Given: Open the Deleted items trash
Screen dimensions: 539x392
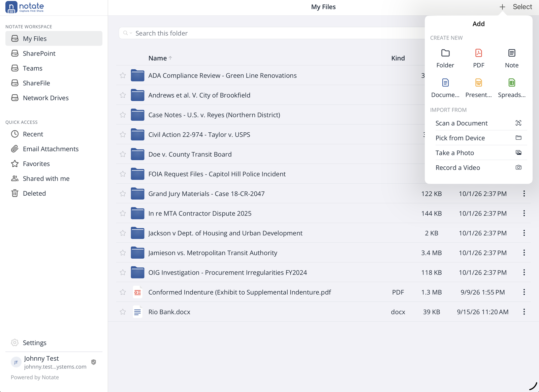Looking at the screenshot, I should pyautogui.click(x=54, y=193).
